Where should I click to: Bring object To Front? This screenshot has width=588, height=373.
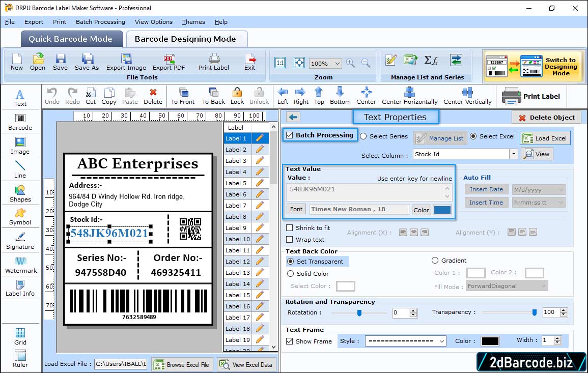[183, 96]
